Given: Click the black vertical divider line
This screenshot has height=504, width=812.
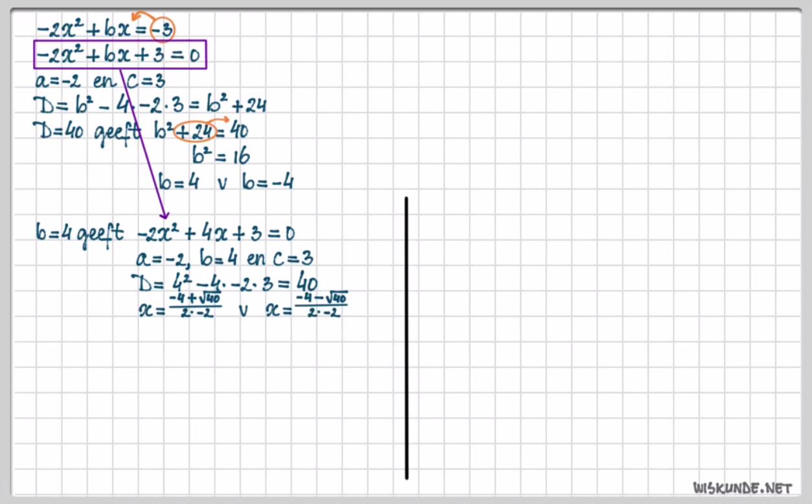Looking at the screenshot, I should pyautogui.click(x=407, y=338).
